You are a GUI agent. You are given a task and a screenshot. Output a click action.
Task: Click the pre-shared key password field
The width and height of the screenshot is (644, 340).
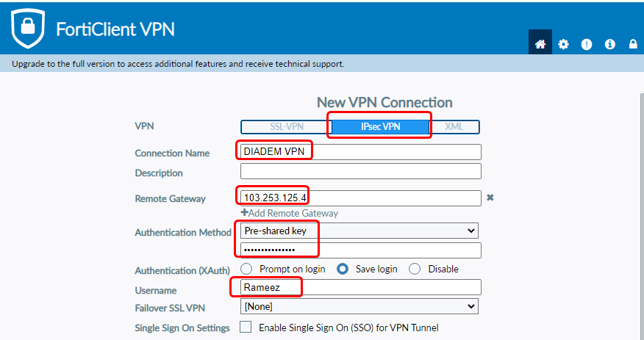pyautogui.click(x=360, y=250)
